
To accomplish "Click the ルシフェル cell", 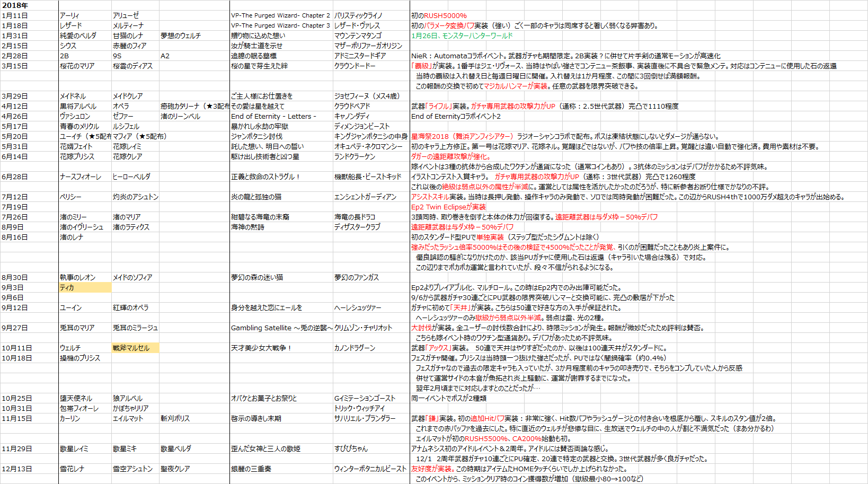I will 135,126.
